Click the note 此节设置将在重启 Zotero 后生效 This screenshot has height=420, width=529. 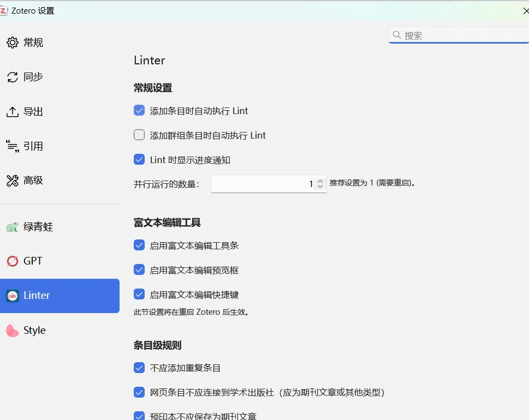pos(192,312)
